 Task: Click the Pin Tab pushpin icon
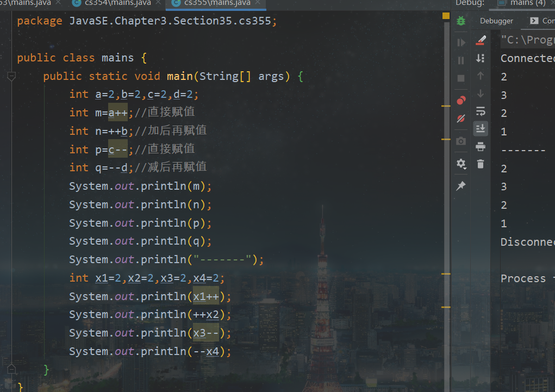461,185
